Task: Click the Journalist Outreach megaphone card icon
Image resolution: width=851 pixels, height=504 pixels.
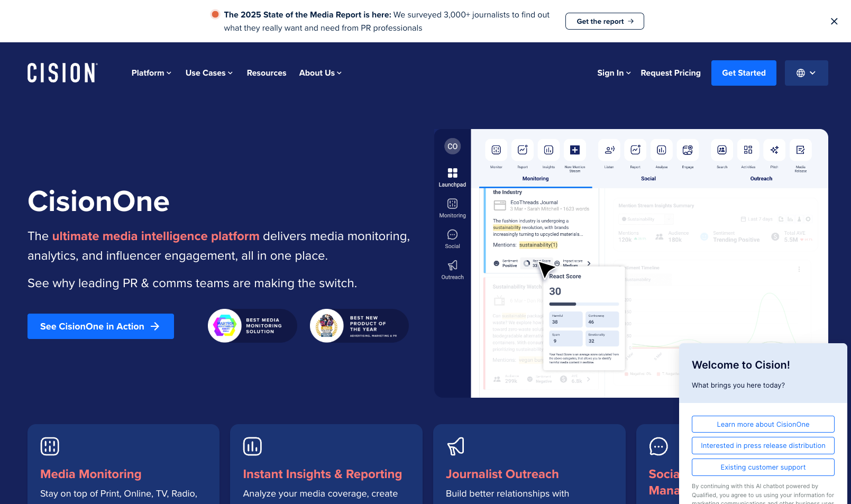Action: pyautogui.click(x=455, y=446)
